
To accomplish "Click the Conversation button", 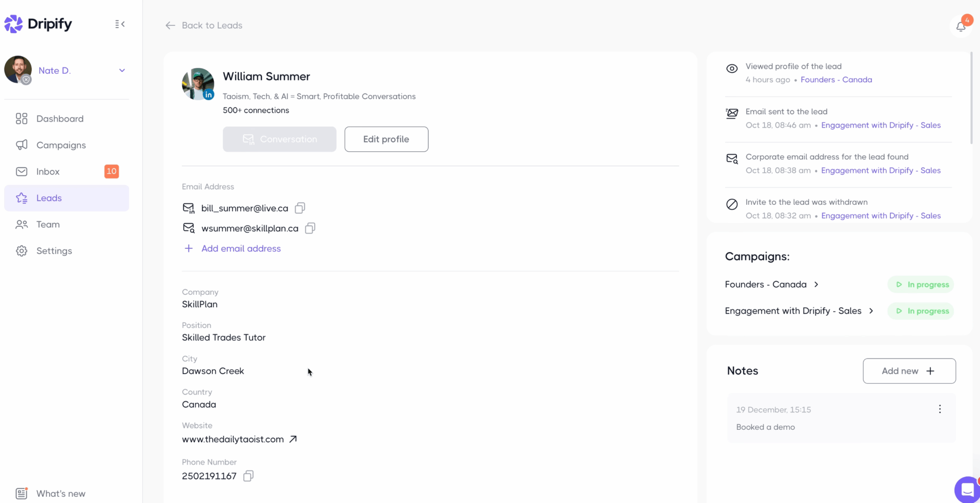I will pyautogui.click(x=279, y=139).
